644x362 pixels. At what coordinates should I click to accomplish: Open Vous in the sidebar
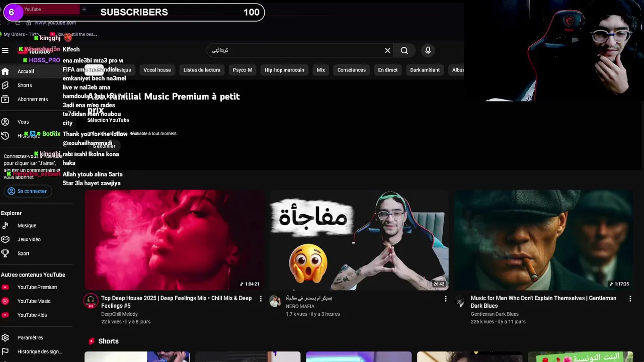click(x=23, y=122)
